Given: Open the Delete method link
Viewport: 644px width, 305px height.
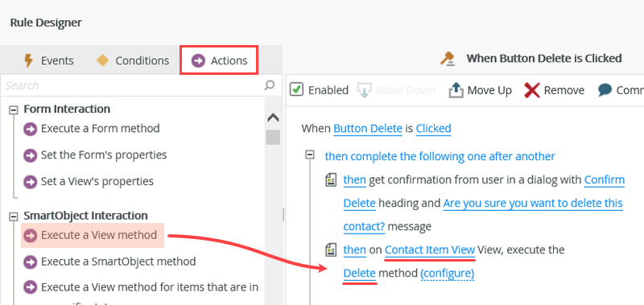Looking at the screenshot, I should point(359,274).
